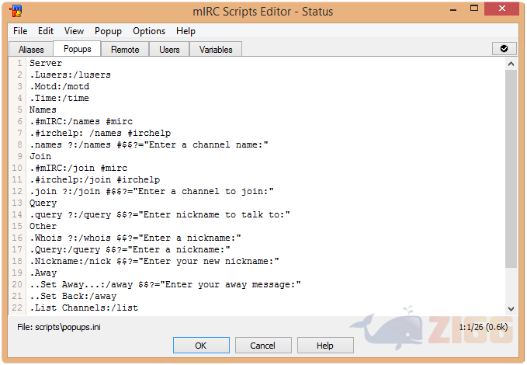Click the 'Names' line in editor

click(43, 110)
